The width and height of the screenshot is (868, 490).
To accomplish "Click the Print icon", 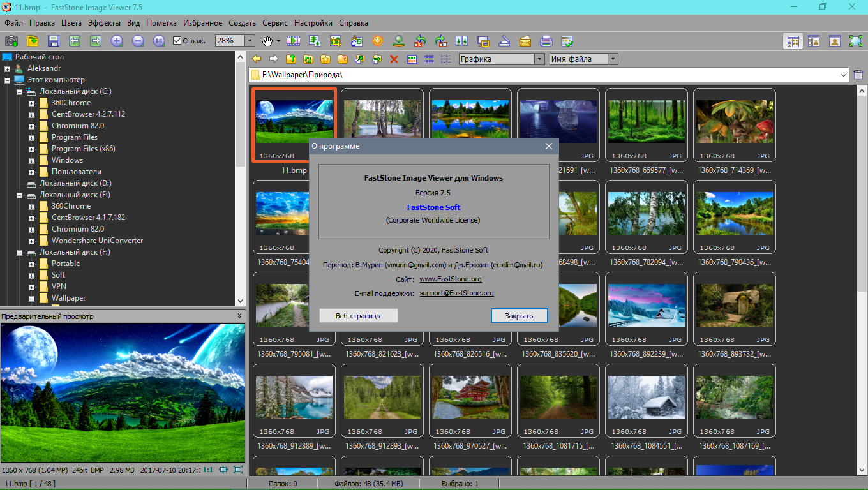I will coord(546,41).
